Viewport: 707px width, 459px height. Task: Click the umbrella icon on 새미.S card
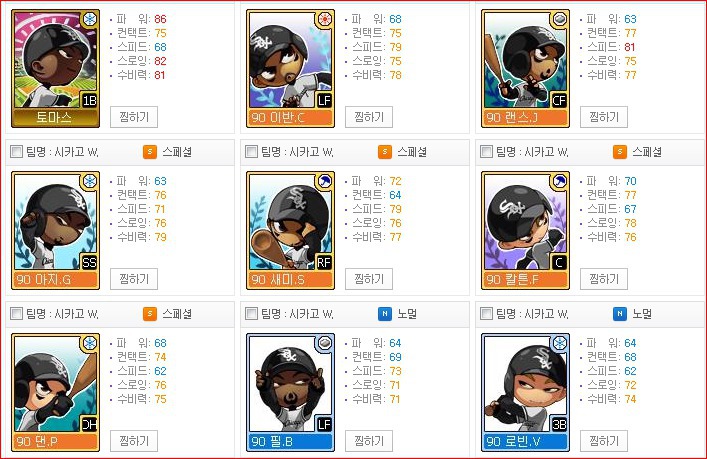[325, 181]
